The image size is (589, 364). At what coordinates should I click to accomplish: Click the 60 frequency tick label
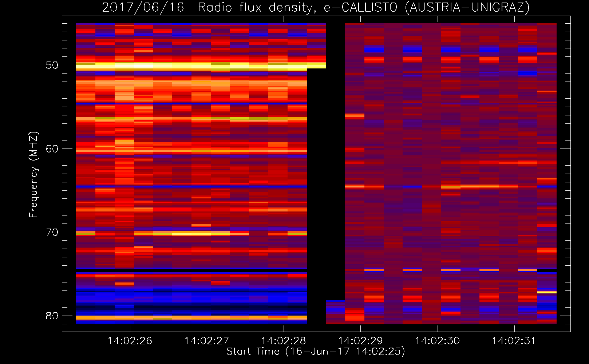pyautogui.click(x=52, y=149)
